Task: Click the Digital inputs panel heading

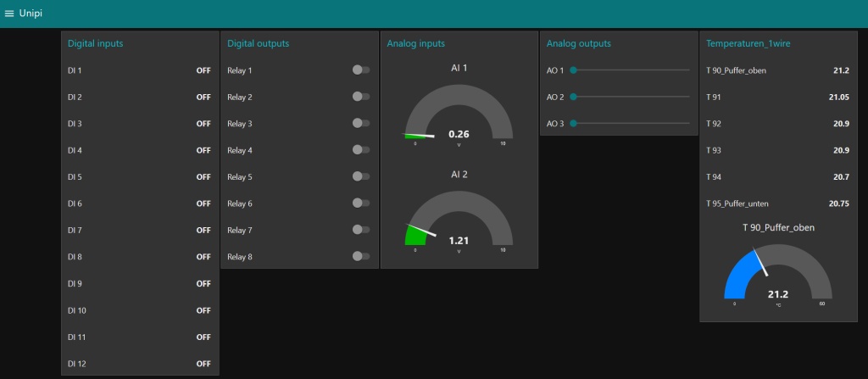Action: 95,43
